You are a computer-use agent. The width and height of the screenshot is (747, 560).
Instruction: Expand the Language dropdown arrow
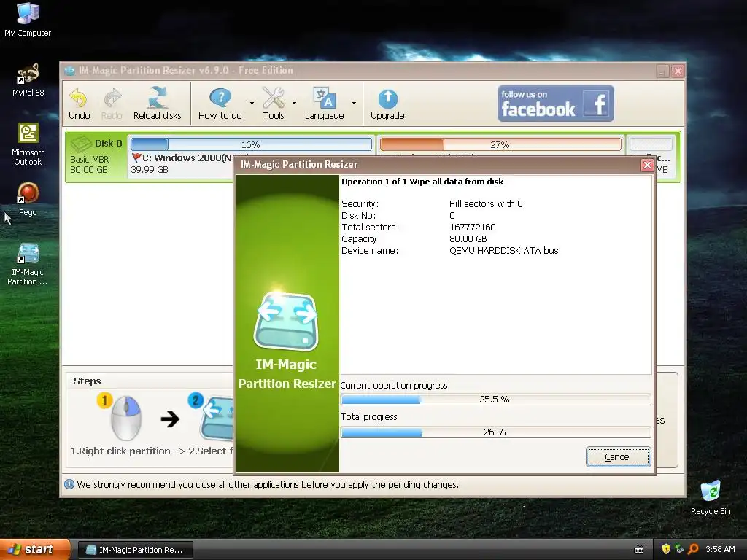[354, 103]
